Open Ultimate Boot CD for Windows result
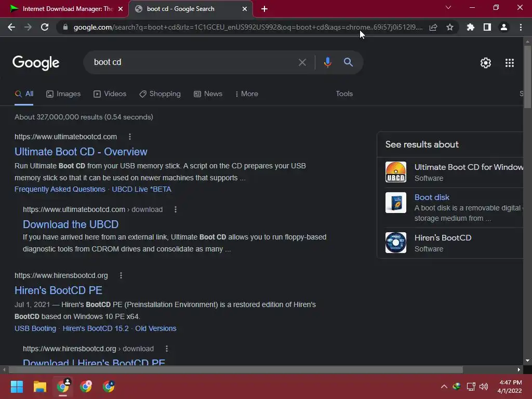Image resolution: width=532 pixels, height=399 pixels. 469,167
